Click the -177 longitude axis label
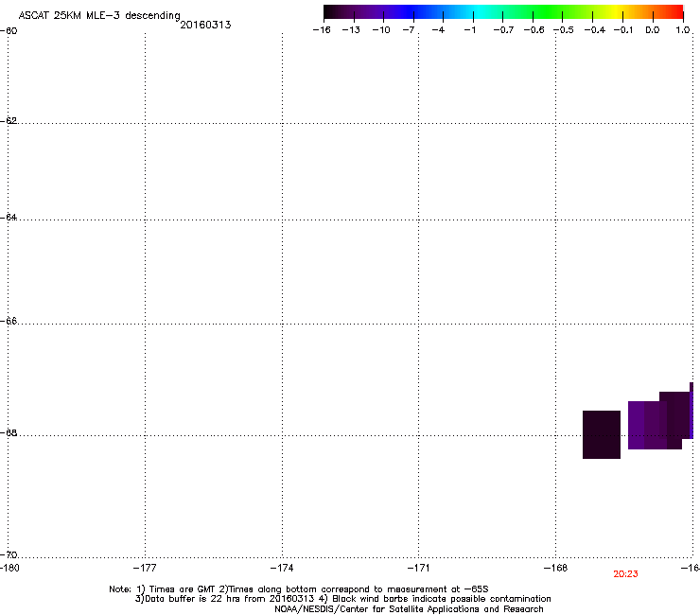 click(145, 568)
